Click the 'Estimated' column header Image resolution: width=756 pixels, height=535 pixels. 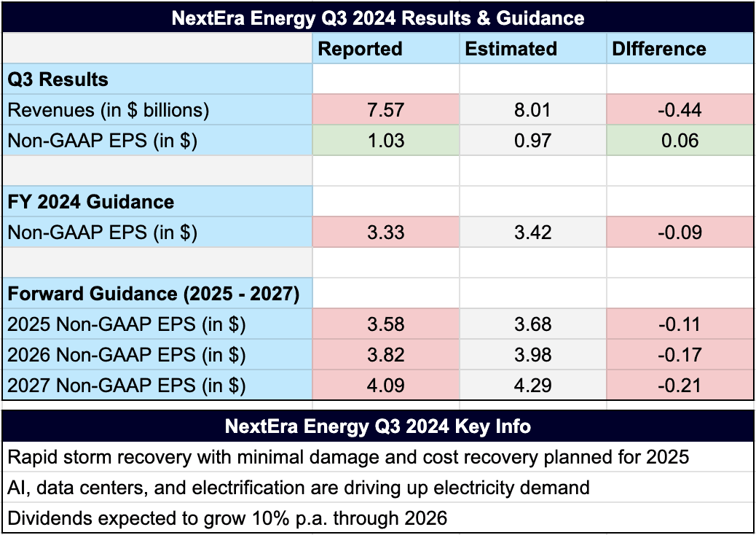coord(532,49)
